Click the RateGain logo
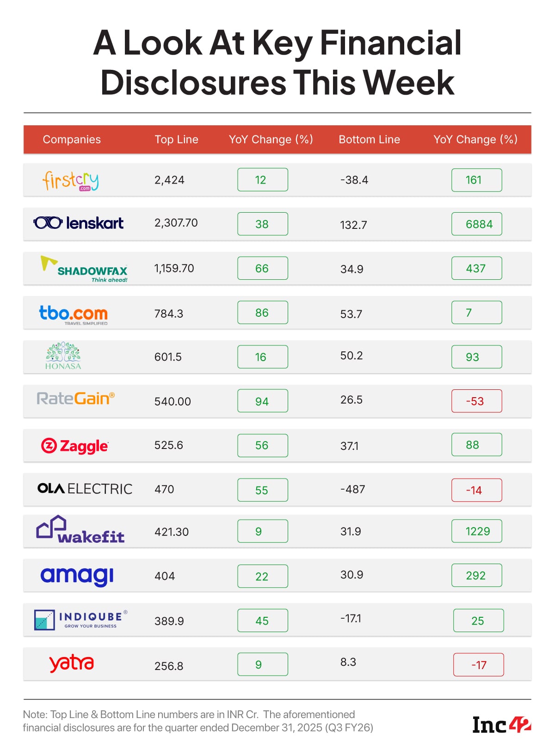555x756 pixels. click(76, 399)
